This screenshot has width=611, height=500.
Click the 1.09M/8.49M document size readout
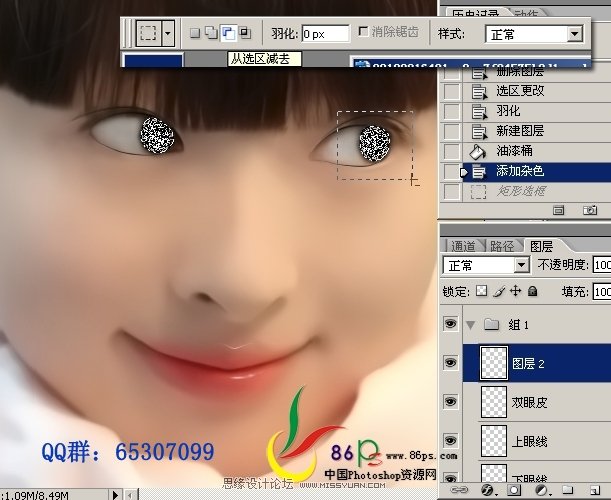pyautogui.click(x=35, y=495)
